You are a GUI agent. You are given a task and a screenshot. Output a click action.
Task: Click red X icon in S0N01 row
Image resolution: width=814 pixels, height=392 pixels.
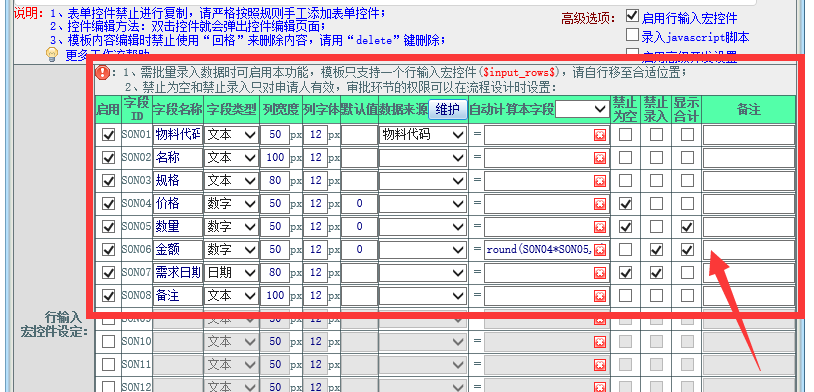click(x=600, y=135)
